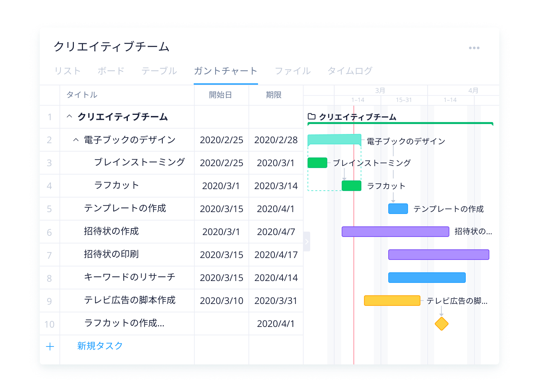Screen dimensions: 539x392
Task: Select the ラフカット task title in table
Action: [x=116, y=185]
